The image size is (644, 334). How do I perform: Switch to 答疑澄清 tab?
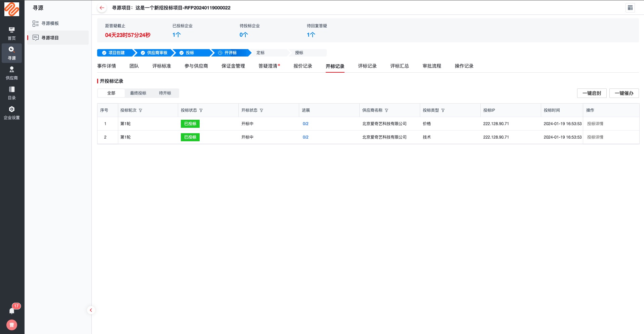click(x=268, y=66)
